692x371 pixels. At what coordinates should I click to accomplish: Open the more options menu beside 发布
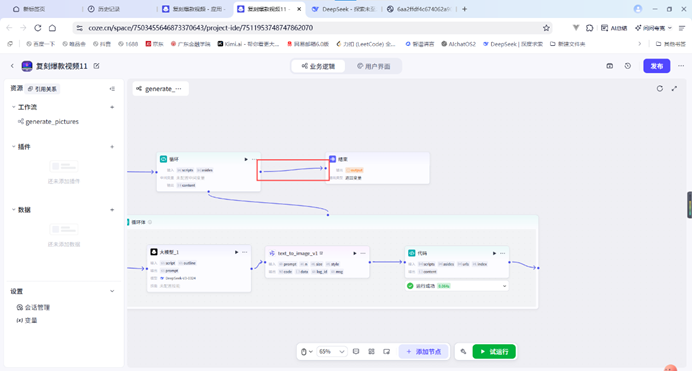(x=681, y=66)
